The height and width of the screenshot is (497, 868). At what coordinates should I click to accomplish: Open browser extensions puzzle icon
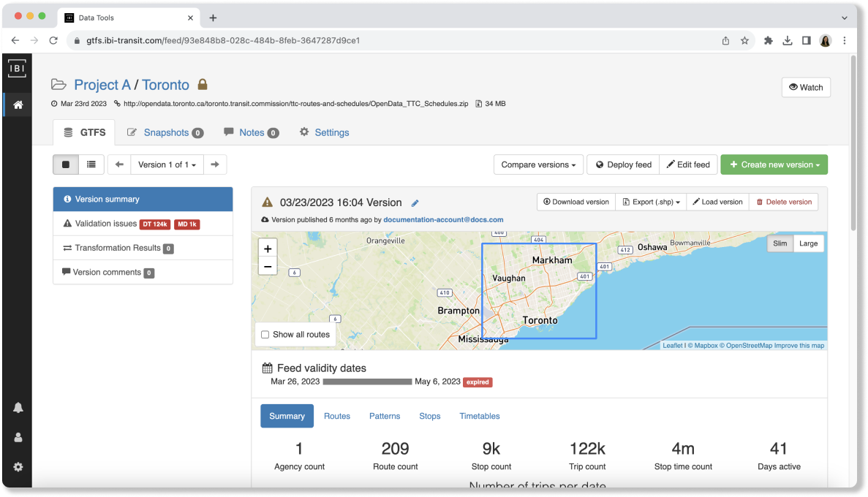(769, 40)
